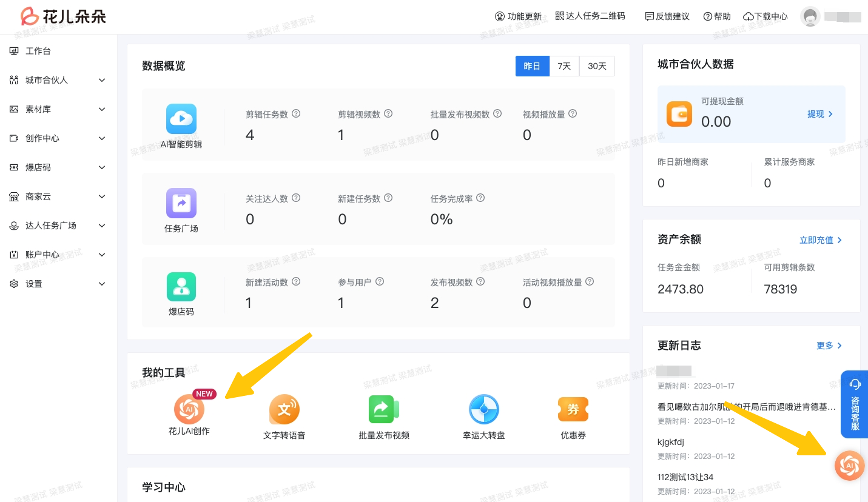Expand the 城市合伙人 sidebar menu

click(58, 80)
